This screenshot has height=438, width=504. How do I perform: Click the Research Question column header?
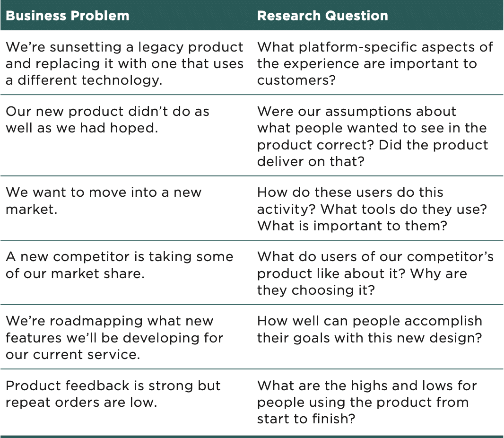pos(322,16)
